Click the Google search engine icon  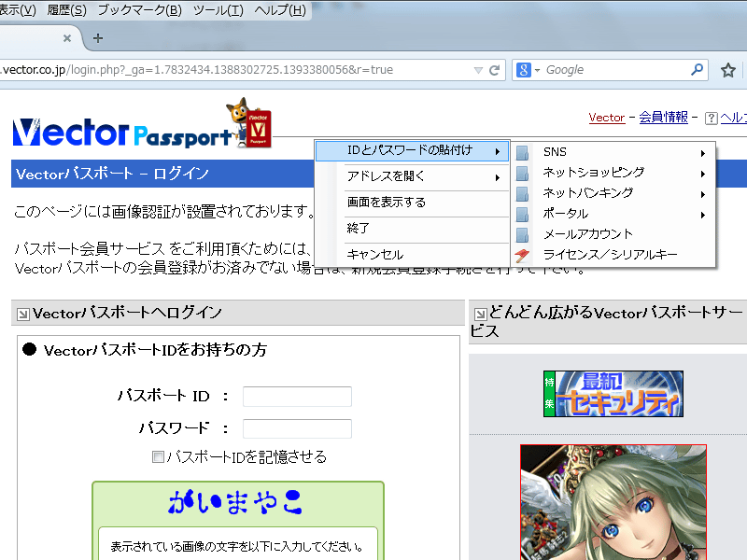point(524,70)
